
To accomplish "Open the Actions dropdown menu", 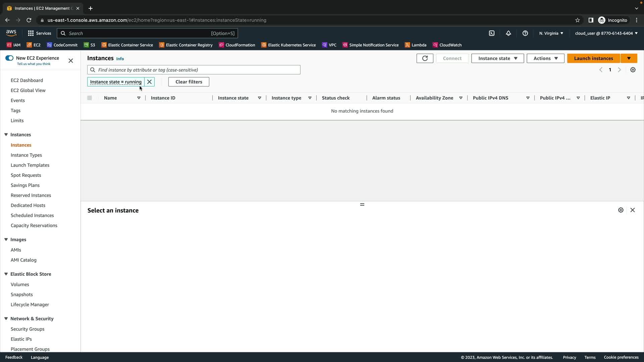I will pos(545,58).
